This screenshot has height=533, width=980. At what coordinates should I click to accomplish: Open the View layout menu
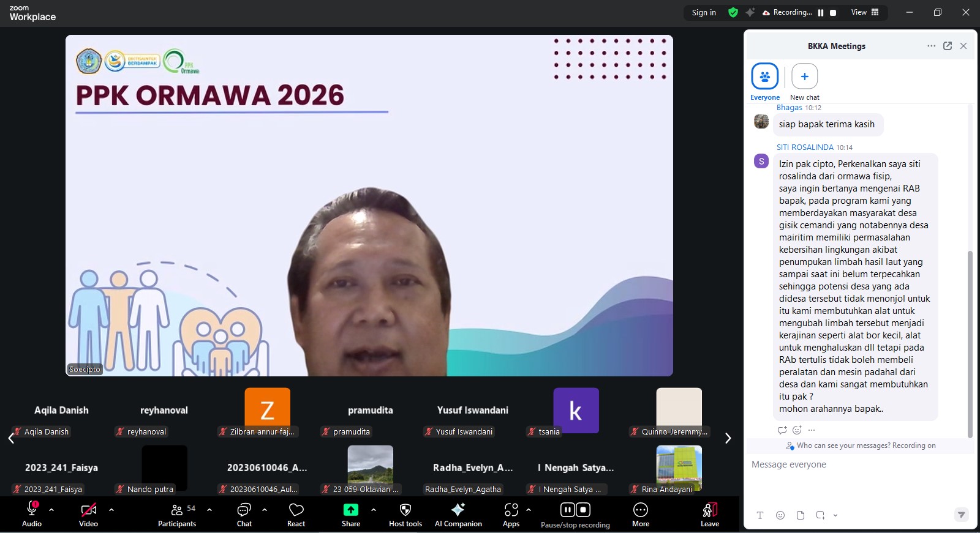pos(865,12)
